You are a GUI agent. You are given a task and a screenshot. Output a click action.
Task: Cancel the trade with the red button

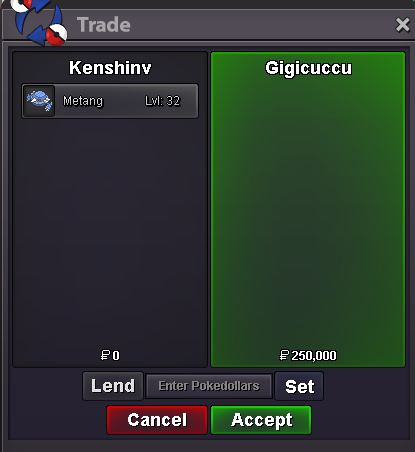pyautogui.click(x=157, y=420)
